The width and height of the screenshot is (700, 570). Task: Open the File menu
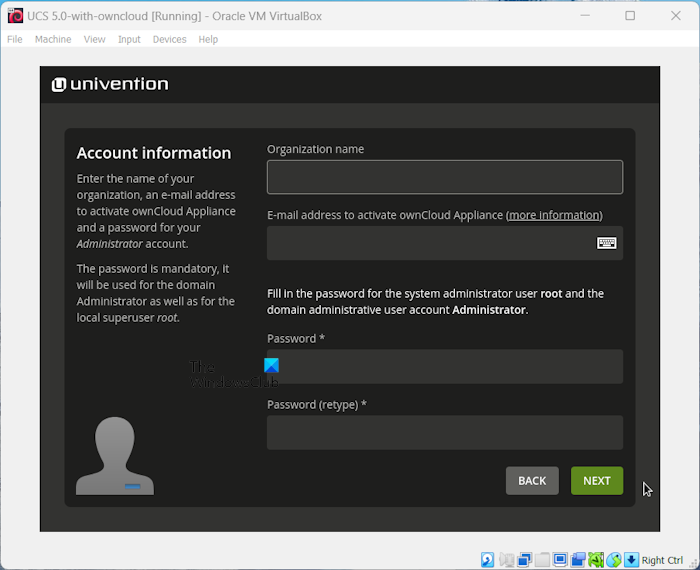point(15,39)
